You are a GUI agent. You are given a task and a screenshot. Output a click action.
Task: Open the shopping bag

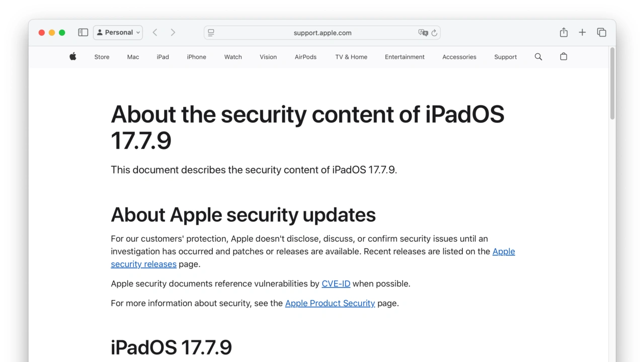[563, 57]
